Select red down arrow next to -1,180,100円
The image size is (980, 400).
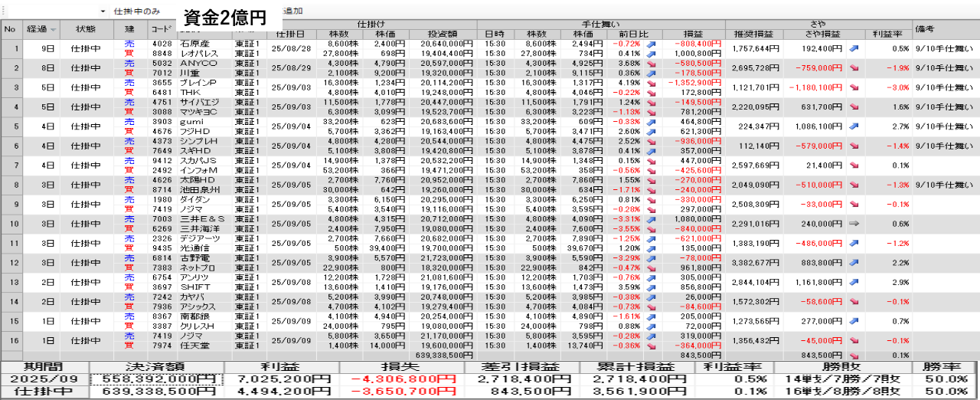[854, 87]
